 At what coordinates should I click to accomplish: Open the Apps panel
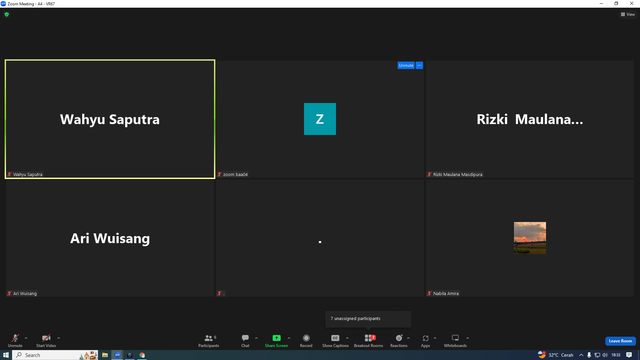[x=425, y=340]
